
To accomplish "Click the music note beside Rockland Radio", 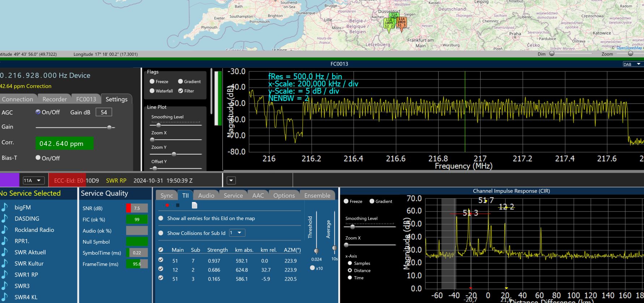I will [x=5, y=230].
